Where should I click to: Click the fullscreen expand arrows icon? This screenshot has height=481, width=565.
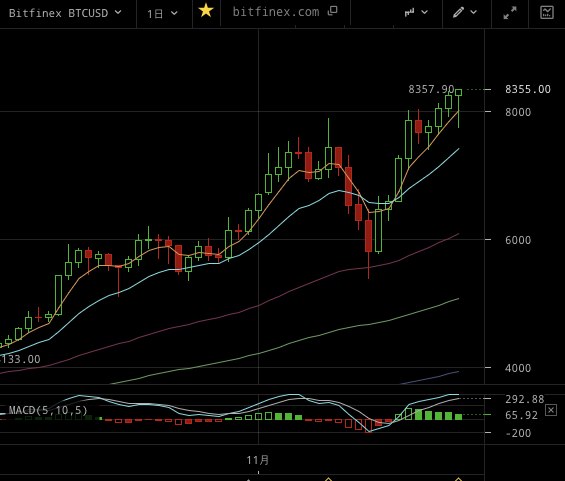click(x=510, y=13)
